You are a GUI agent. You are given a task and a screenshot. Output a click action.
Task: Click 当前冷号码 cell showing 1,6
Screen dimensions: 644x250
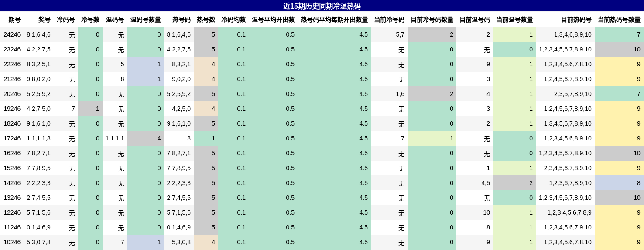(x=400, y=94)
